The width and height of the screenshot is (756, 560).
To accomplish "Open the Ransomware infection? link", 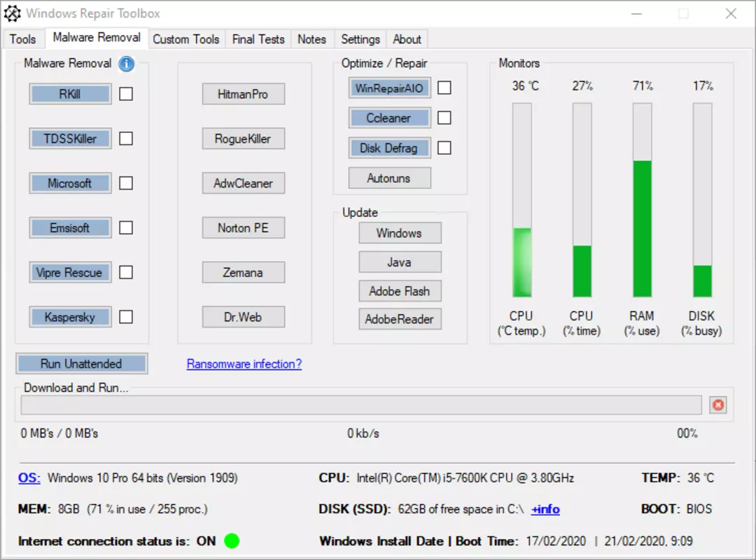I will point(244,364).
